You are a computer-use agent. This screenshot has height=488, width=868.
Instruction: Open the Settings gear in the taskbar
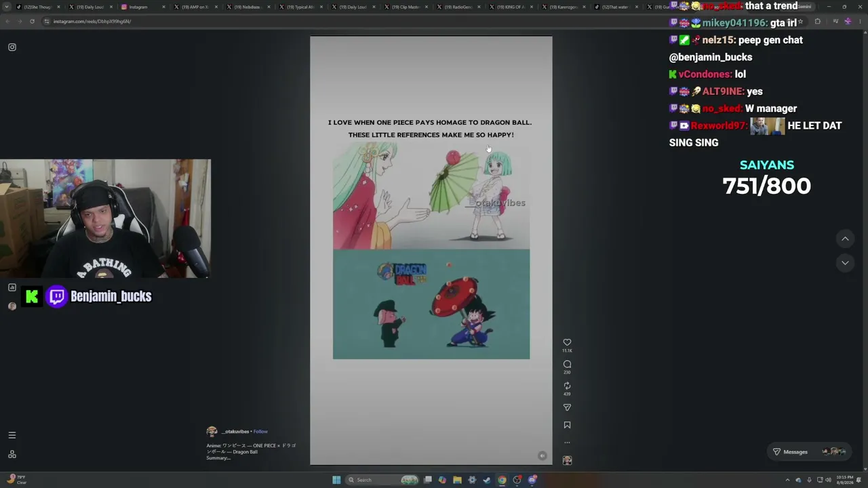coord(472,480)
